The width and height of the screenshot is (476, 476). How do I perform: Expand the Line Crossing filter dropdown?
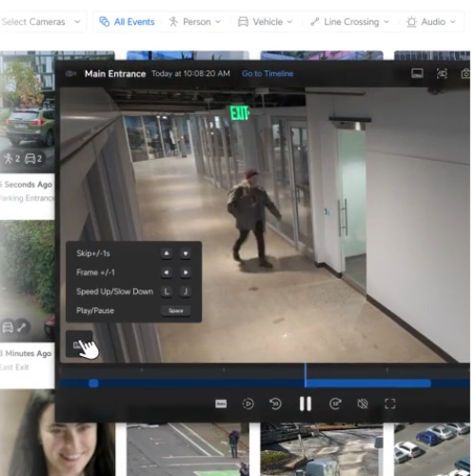349,22
